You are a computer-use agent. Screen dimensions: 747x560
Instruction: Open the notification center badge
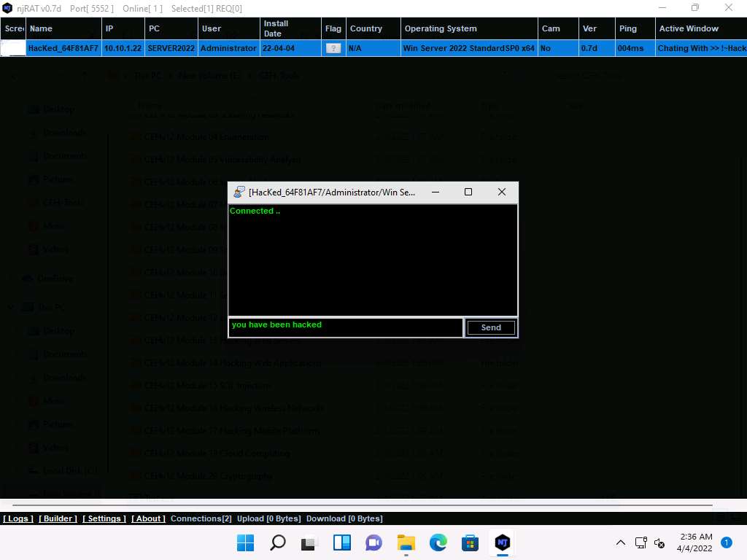click(x=726, y=542)
